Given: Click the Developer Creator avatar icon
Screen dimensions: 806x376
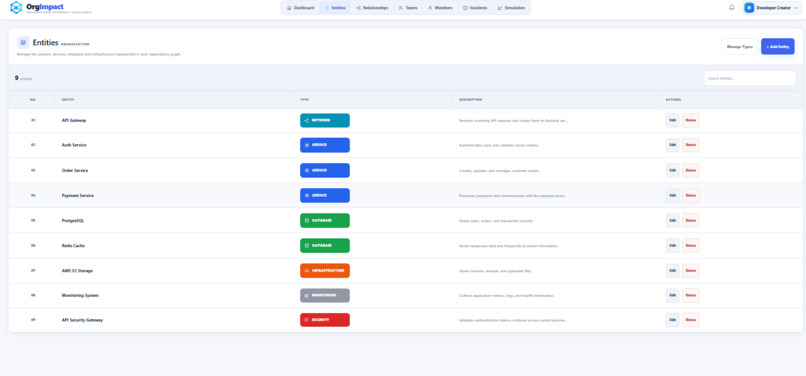Looking at the screenshot, I should (749, 8).
